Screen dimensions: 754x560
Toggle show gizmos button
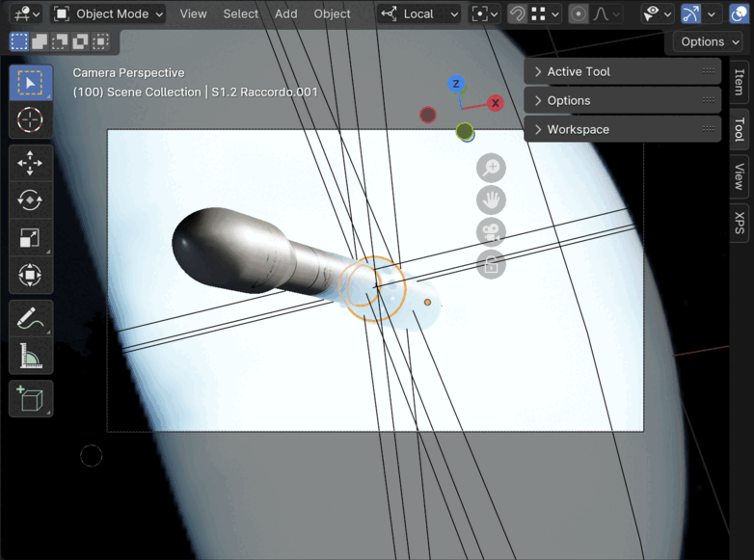[x=690, y=13]
